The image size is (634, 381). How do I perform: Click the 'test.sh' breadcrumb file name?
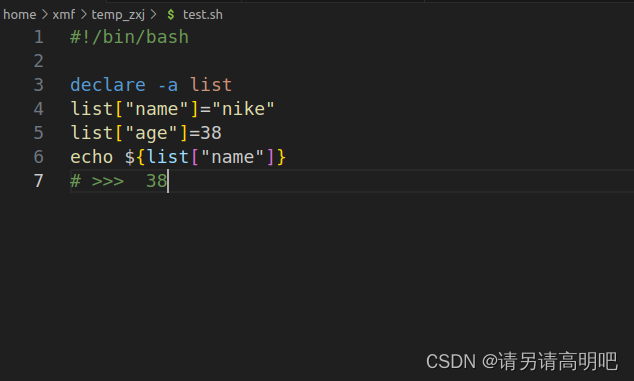(203, 15)
